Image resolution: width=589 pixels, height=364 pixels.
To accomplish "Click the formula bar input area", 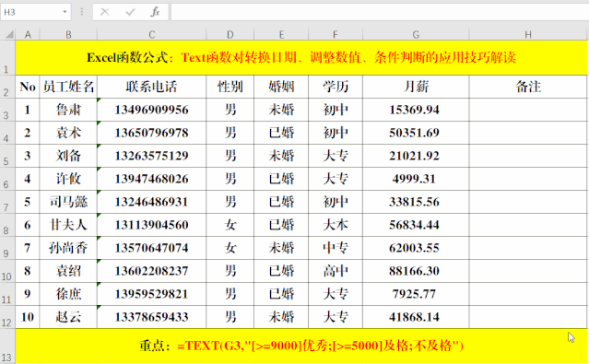I will [x=380, y=12].
